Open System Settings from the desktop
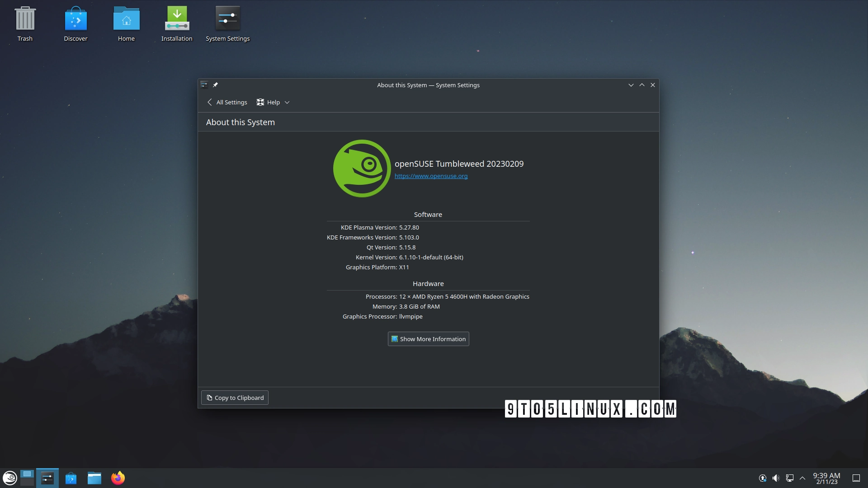Screen dimensions: 868x488 click(227, 18)
